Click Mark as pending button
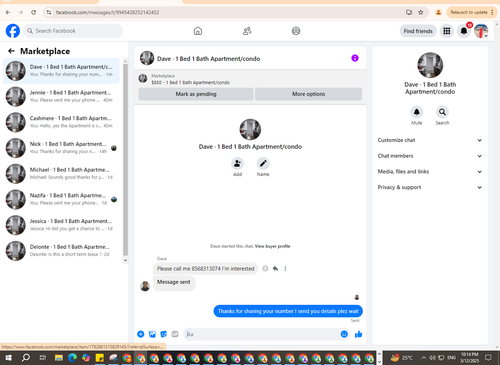This screenshot has width=500, height=365. (x=196, y=94)
